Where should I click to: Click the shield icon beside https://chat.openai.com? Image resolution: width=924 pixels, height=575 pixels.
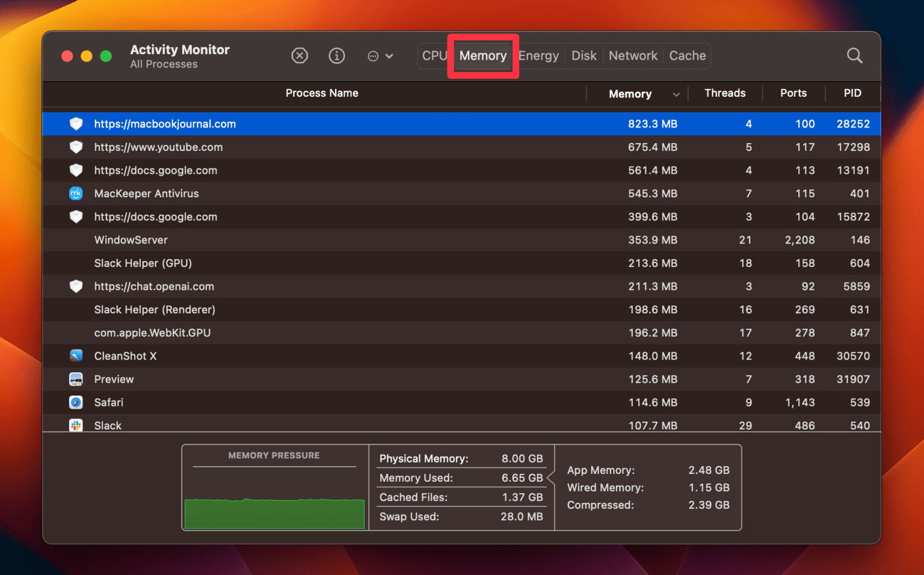(76, 286)
